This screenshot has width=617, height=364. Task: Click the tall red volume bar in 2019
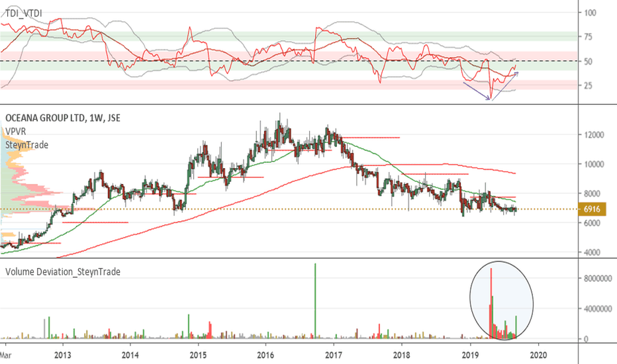click(x=491, y=303)
